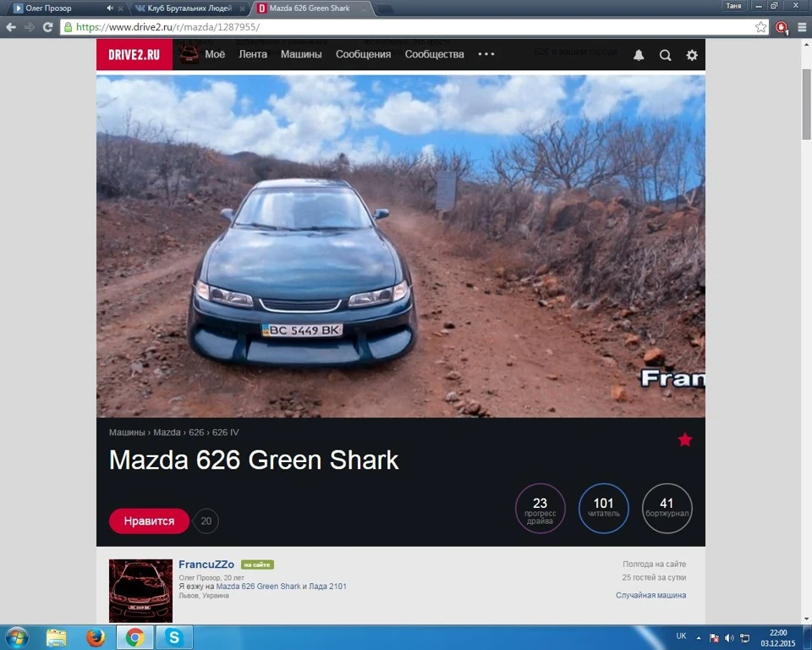Open the Лента menu item
Image resolution: width=812 pixels, height=650 pixels.
point(253,54)
